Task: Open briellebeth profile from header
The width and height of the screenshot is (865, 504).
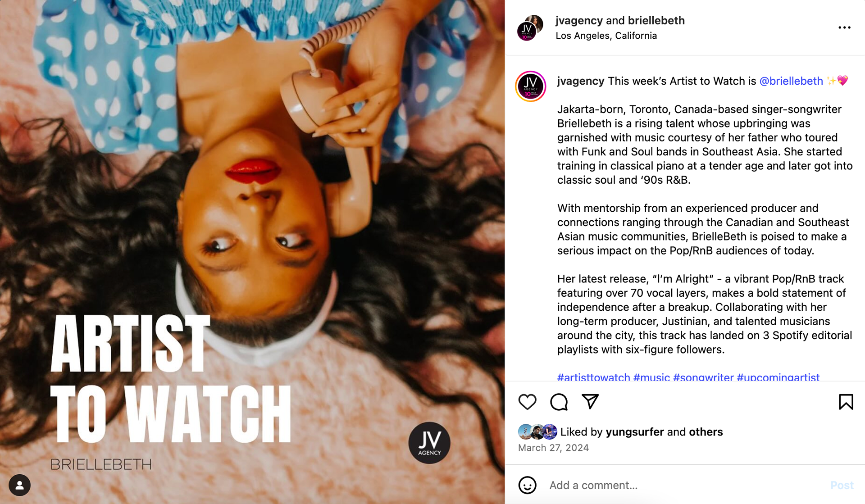Action: [x=656, y=21]
